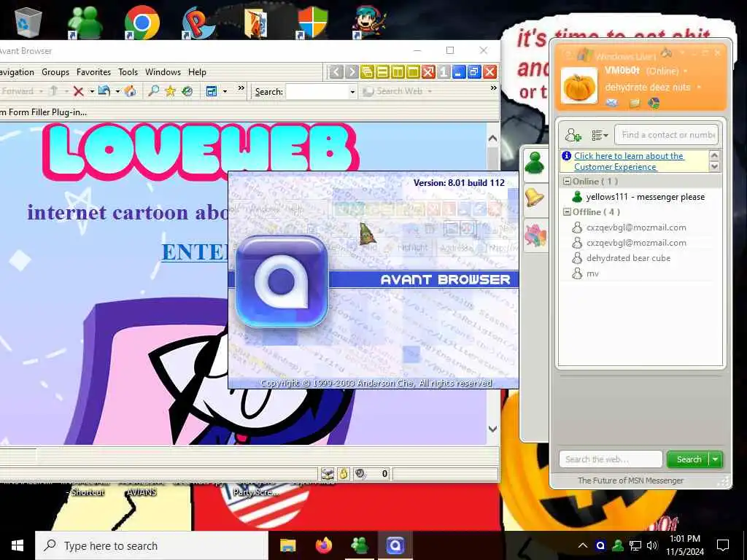Open the dropdown arrow beside the Stop icon
Screen dimensions: 747x560
click(x=91, y=91)
